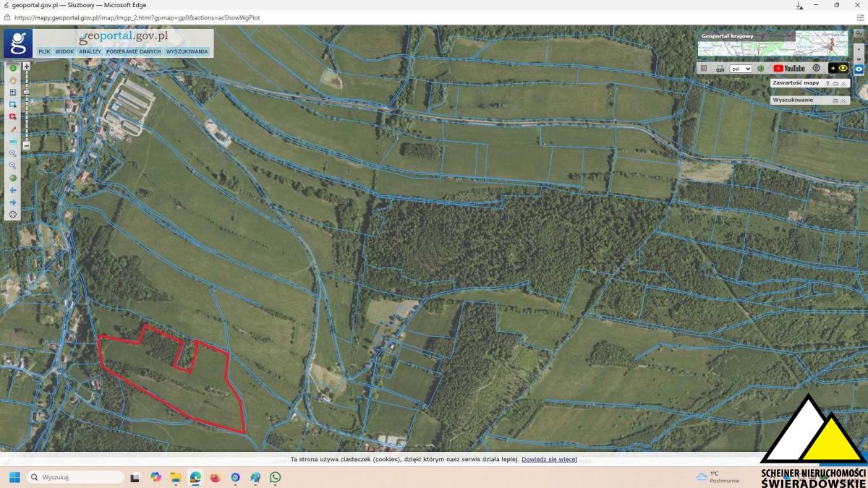Image resolution: width=868 pixels, height=488 pixels.
Task: Click the Windows taskbar Wyszukaj search box
Action: pos(76,477)
